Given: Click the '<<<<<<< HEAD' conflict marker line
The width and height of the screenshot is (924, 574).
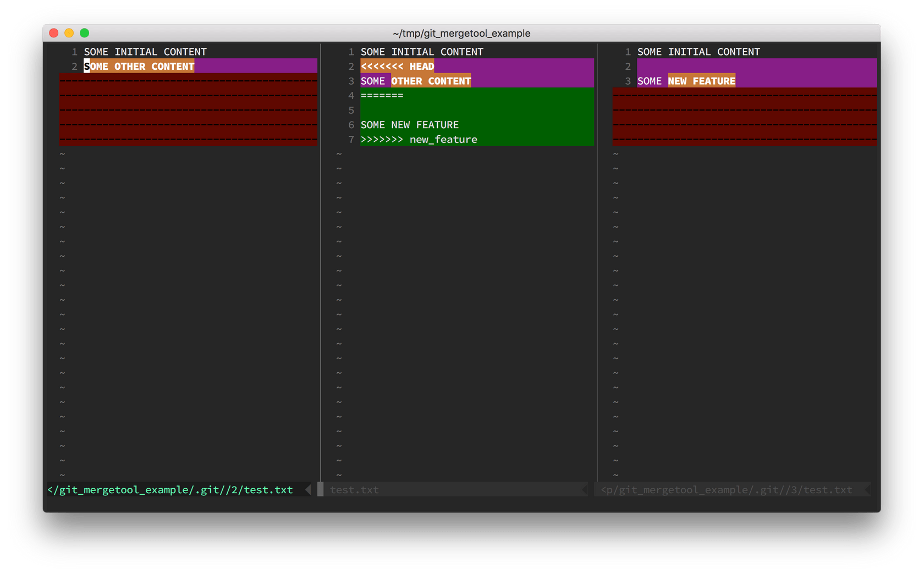Looking at the screenshot, I should click(397, 66).
